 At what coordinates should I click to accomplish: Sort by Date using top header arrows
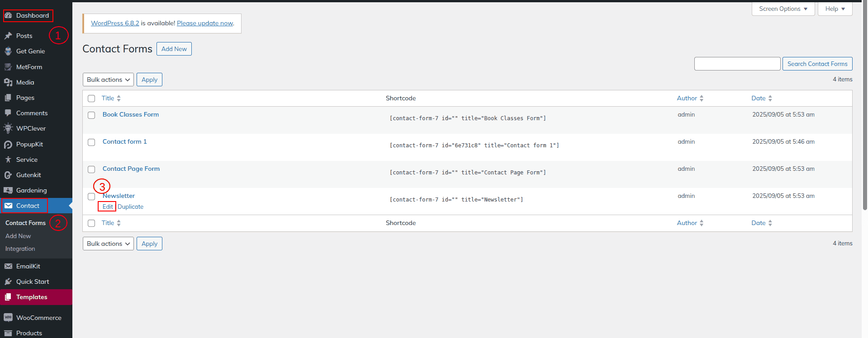point(770,98)
